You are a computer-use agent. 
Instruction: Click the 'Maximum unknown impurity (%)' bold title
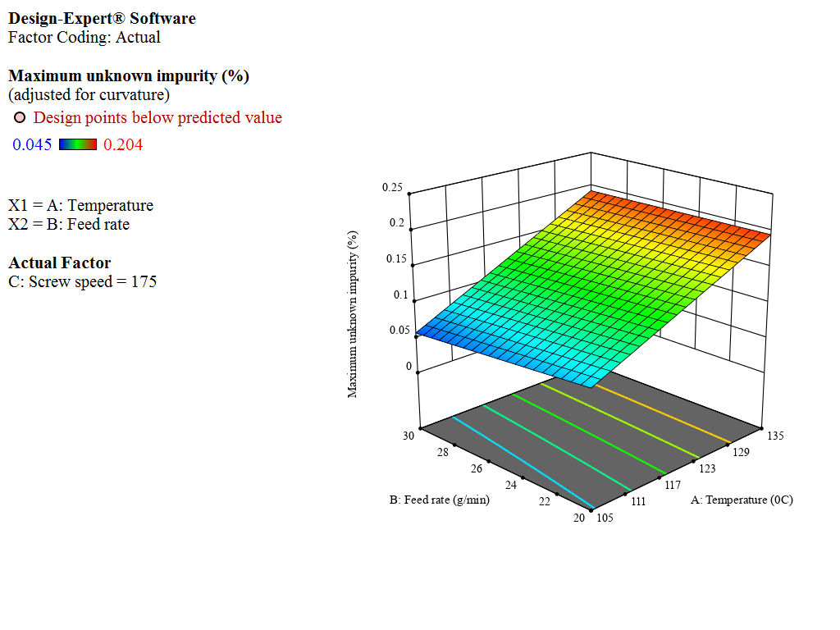(129, 76)
